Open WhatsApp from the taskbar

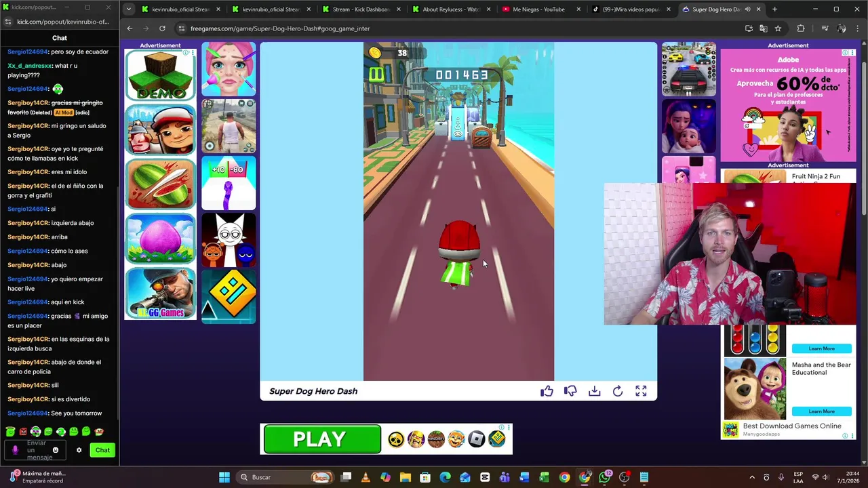pyautogui.click(x=604, y=477)
